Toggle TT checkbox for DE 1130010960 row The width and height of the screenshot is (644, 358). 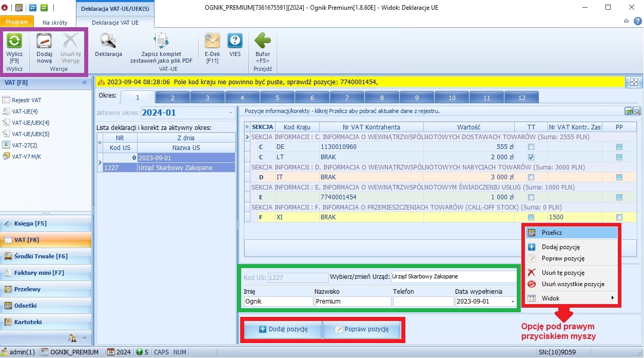531,147
